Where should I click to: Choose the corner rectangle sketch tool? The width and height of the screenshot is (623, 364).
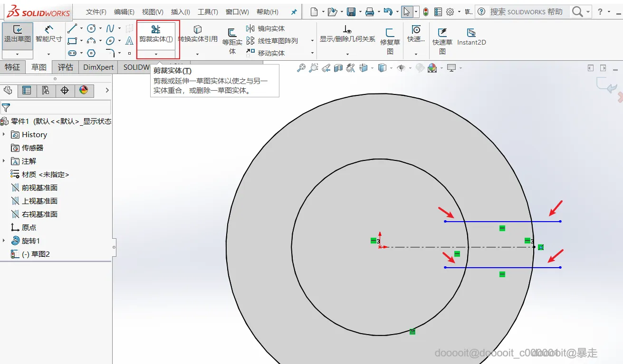pyautogui.click(x=72, y=41)
